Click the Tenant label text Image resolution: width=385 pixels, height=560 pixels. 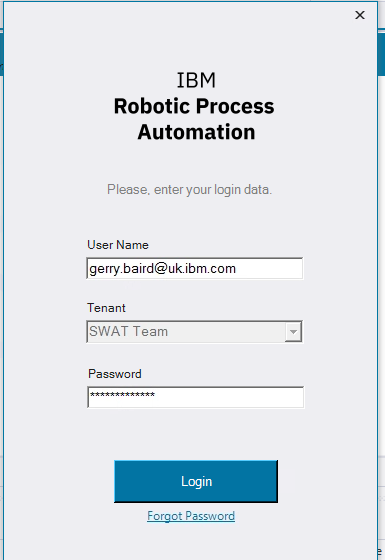(106, 308)
